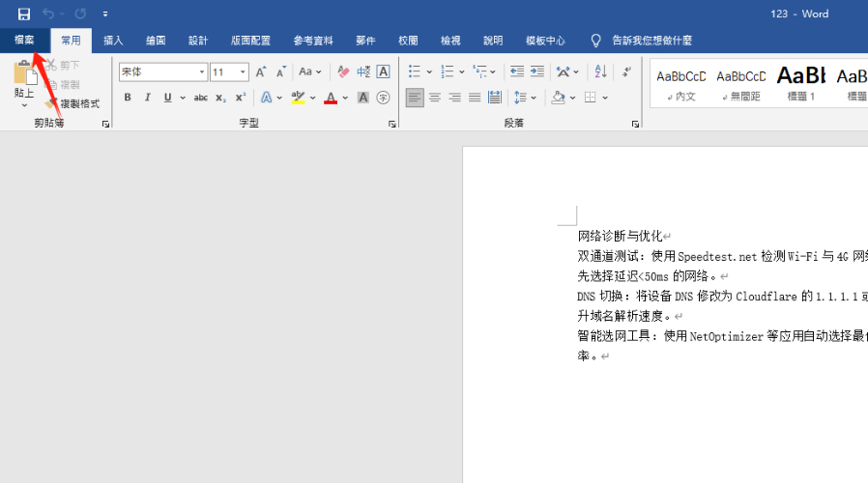Toggle bold formatting with B
This screenshot has width=868, height=483.
click(x=128, y=98)
